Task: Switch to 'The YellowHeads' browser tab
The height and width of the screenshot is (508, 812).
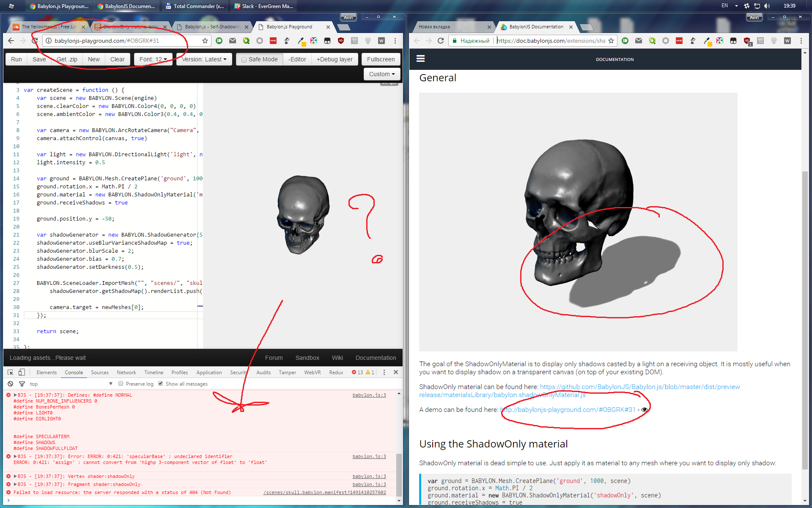Action: pos(49,27)
